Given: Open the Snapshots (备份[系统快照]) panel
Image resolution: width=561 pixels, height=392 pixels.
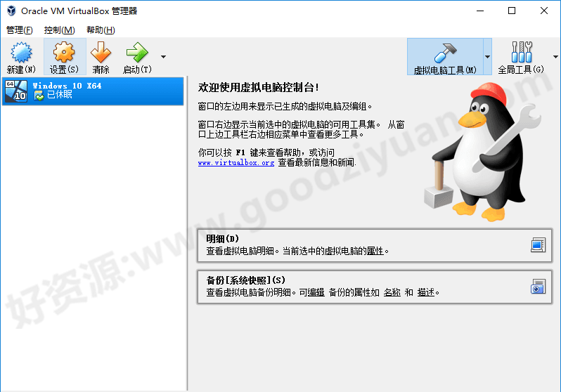Looking at the screenshot, I should (374, 287).
